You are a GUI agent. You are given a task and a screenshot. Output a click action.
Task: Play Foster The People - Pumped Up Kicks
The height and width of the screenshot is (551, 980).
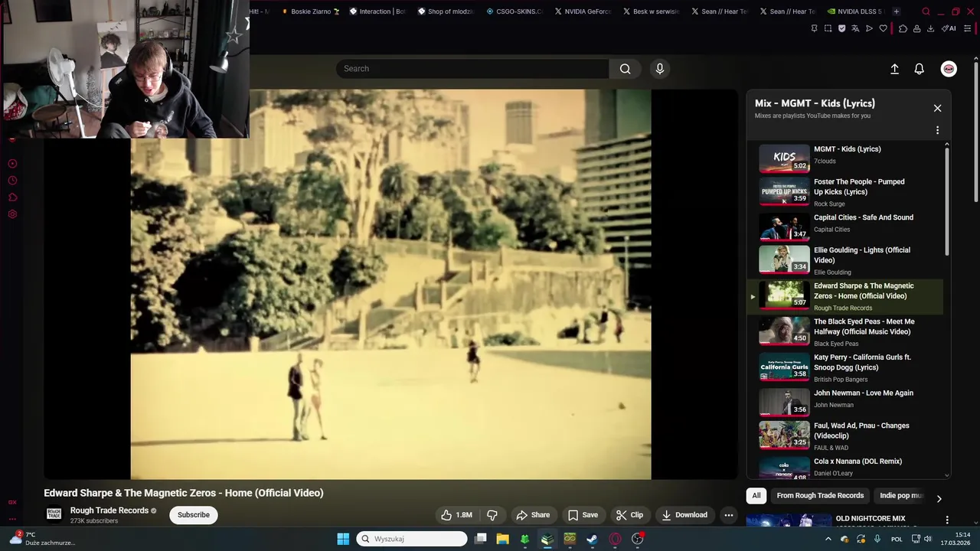(847, 193)
